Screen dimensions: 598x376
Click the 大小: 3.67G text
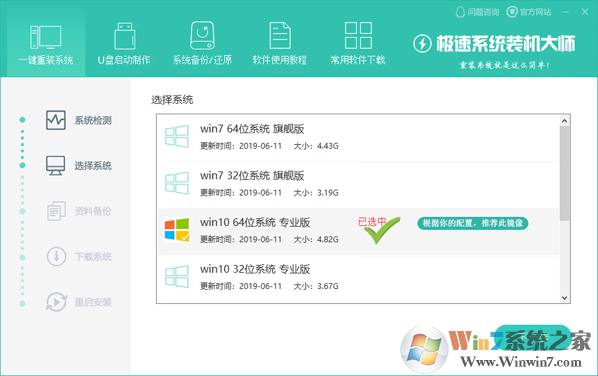(316, 286)
